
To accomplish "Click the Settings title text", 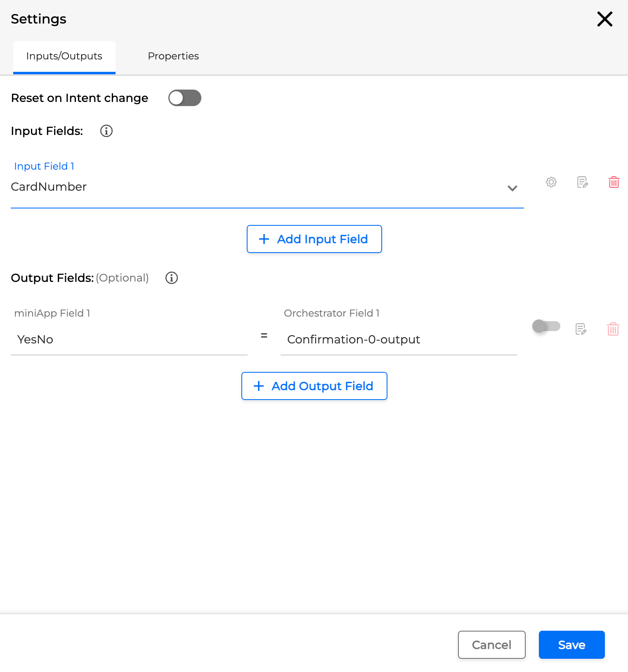I will click(x=39, y=19).
